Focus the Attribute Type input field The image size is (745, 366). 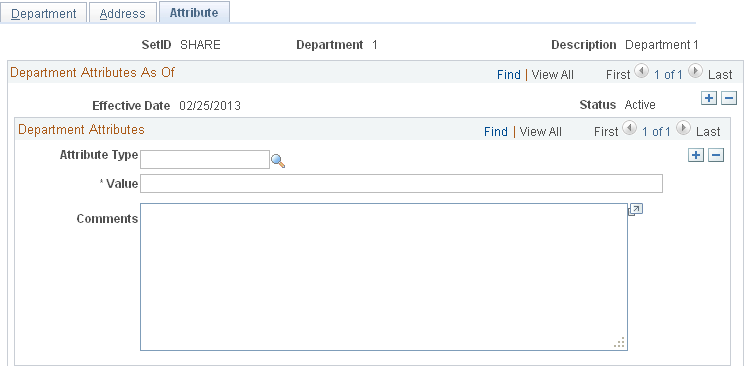click(x=205, y=159)
